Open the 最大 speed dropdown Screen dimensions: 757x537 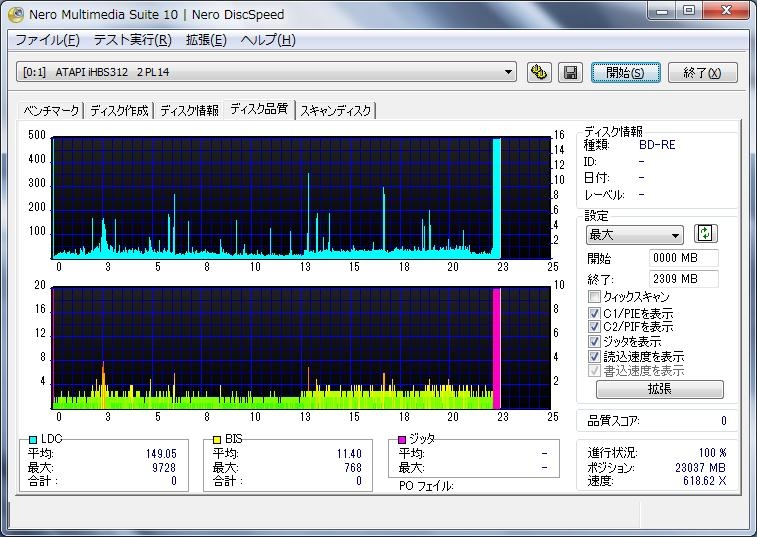634,235
